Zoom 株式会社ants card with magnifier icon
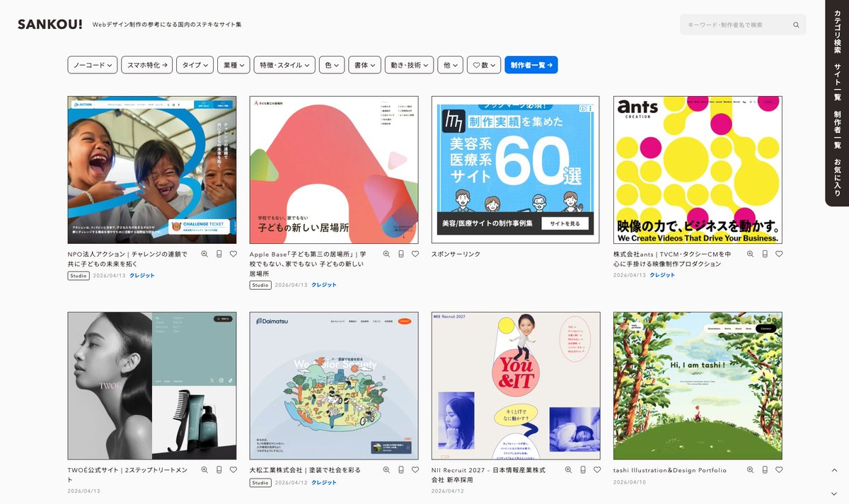Screen dimensions: 849x504 pos(750,254)
